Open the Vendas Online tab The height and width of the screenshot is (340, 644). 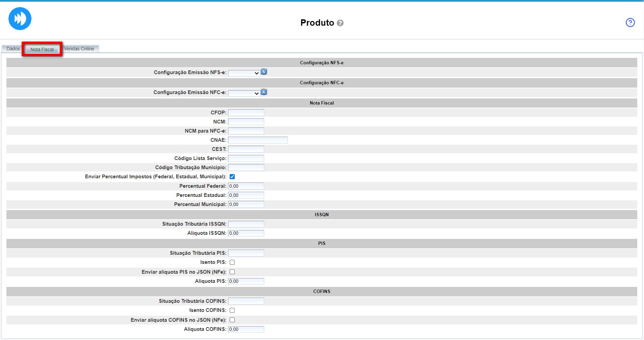[x=79, y=49]
